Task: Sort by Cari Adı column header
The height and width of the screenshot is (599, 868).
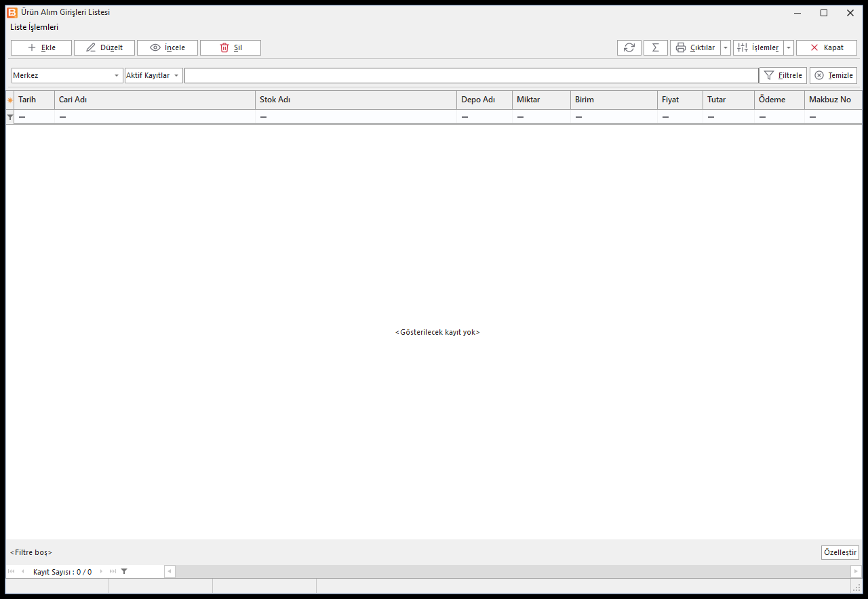Action: (155, 100)
